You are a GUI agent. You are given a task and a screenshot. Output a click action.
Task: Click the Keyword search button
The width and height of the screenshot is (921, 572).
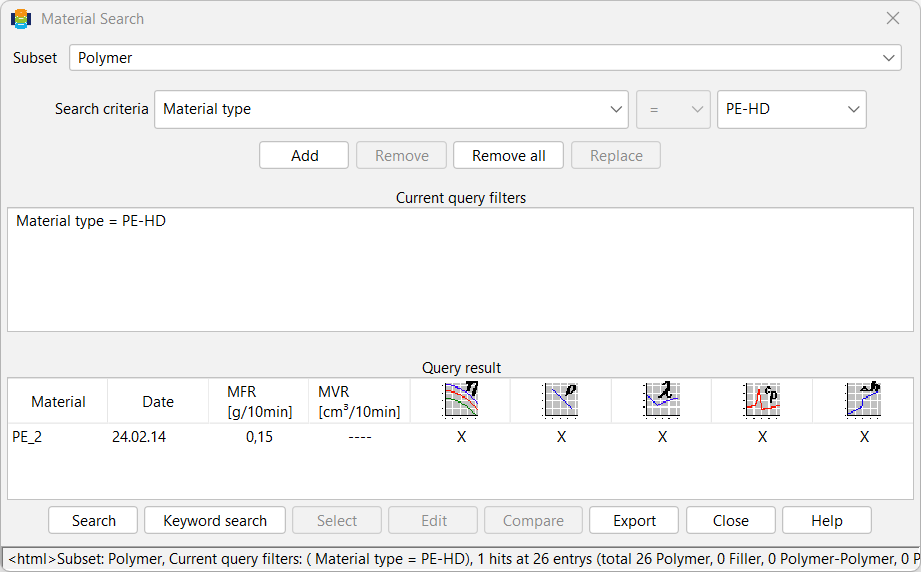pyautogui.click(x=215, y=520)
